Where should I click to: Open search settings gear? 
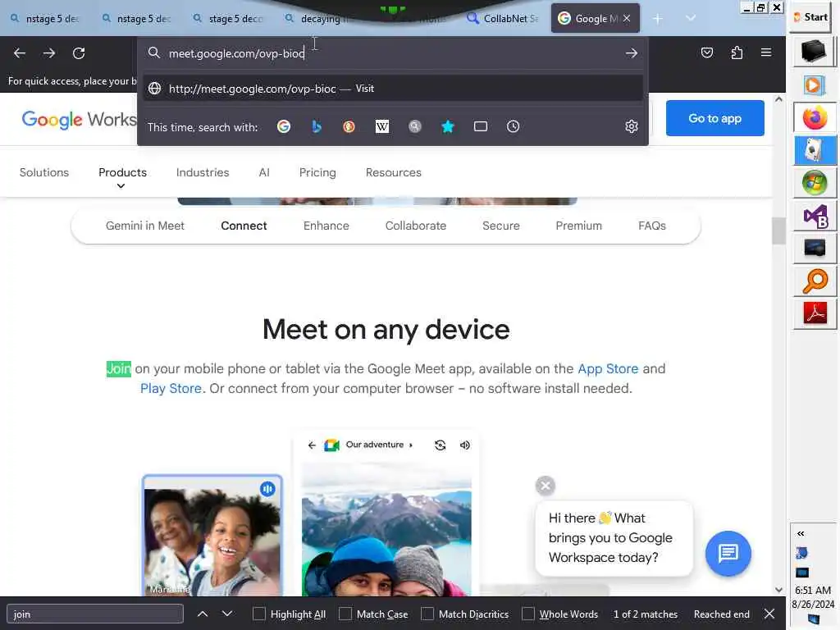(x=632, y=126)
